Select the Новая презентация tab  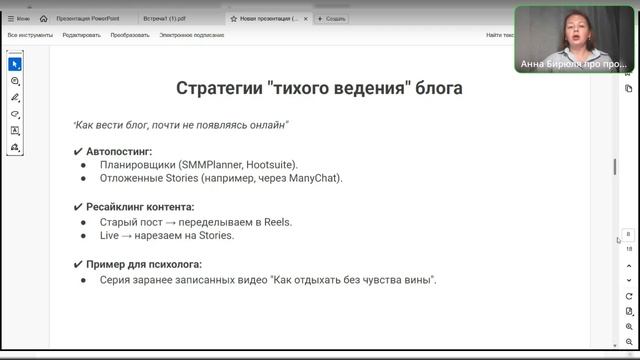tap(269, 19)
